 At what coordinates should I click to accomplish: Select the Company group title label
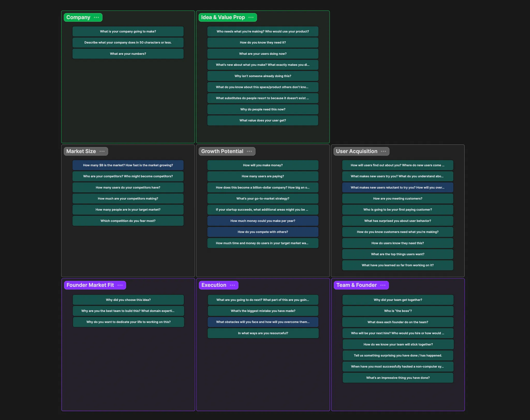point(78,17)
